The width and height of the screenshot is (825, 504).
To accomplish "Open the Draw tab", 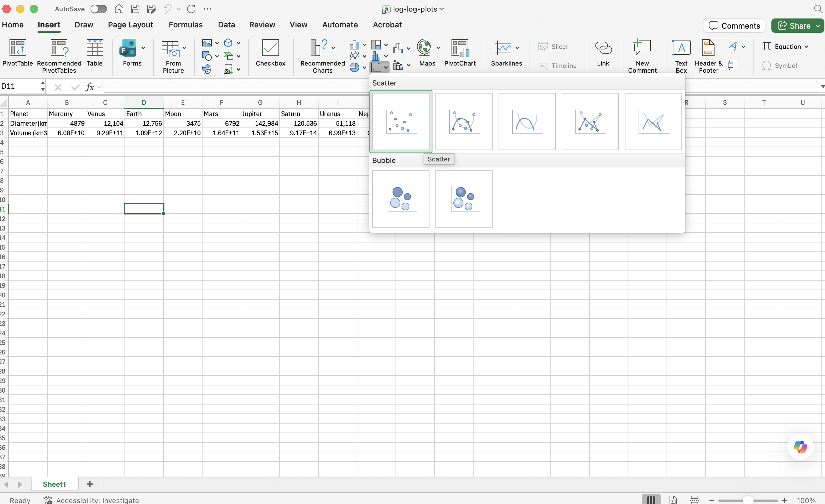I will point(84,25).
